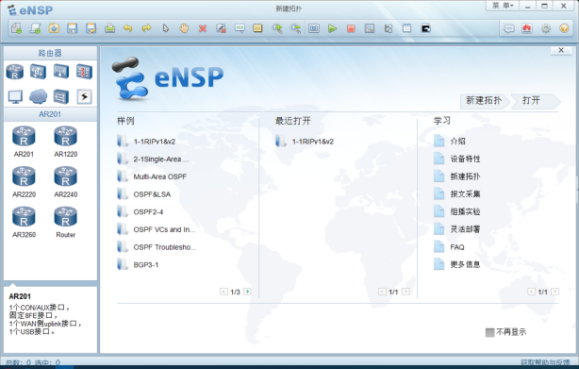Close the eNSP welcome panel

coord(561,50)
